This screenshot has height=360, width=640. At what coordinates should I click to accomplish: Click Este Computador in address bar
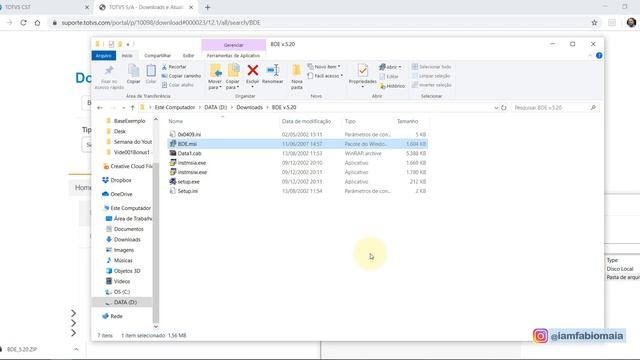coord(175,107)
